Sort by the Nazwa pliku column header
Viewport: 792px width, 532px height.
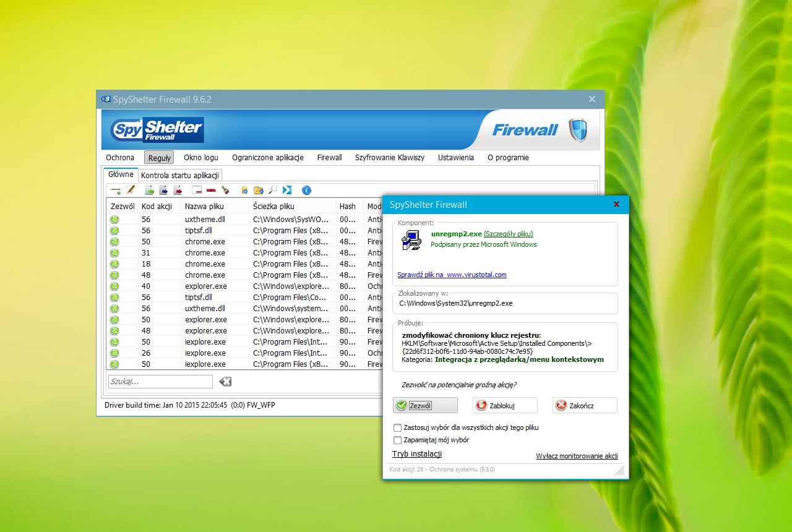(215, 206)
